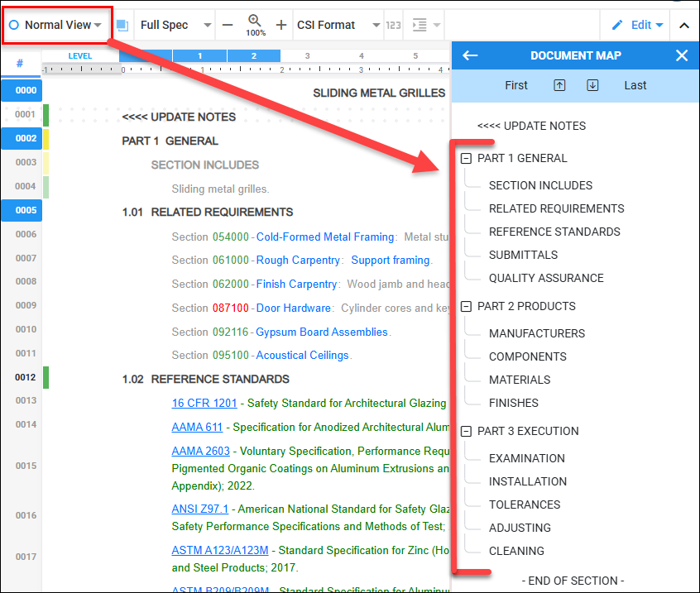Click level 1 tab in ruler

200,55
